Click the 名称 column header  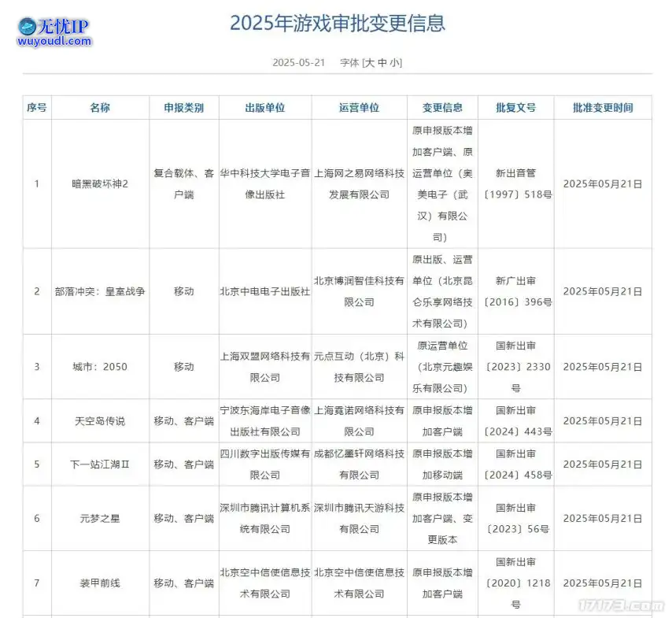tap(100, 108)
